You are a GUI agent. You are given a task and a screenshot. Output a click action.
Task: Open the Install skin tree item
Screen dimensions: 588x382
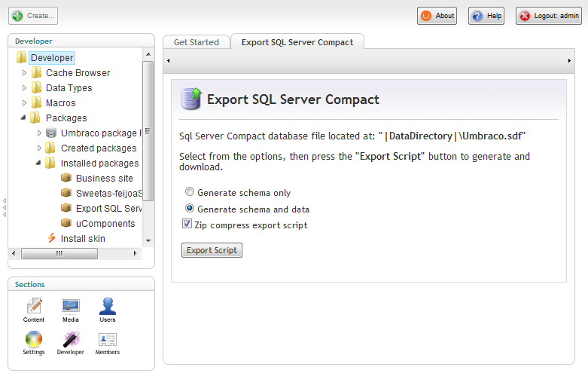(83, 238)
